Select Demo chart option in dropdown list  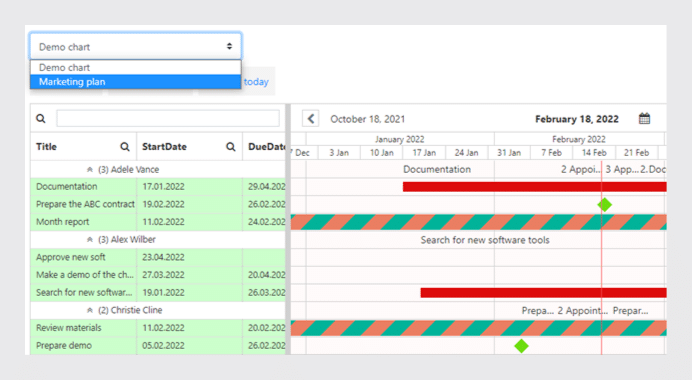135,68
